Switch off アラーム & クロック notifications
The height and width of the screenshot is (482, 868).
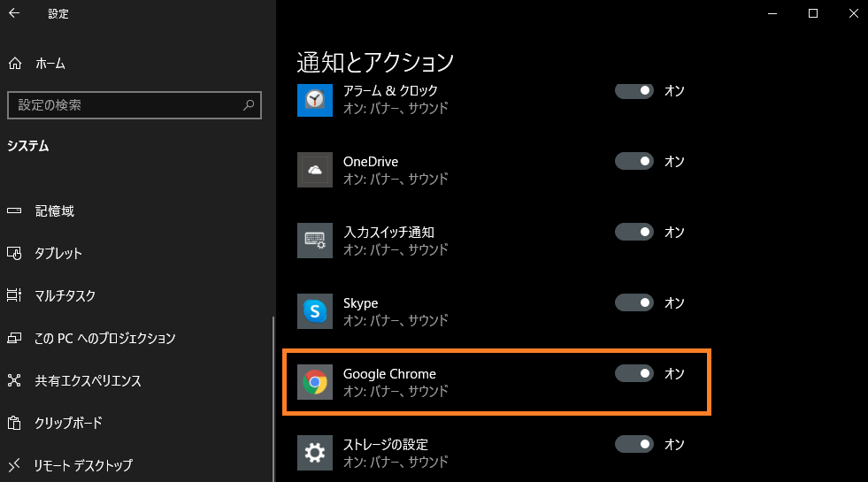point(634,90)
